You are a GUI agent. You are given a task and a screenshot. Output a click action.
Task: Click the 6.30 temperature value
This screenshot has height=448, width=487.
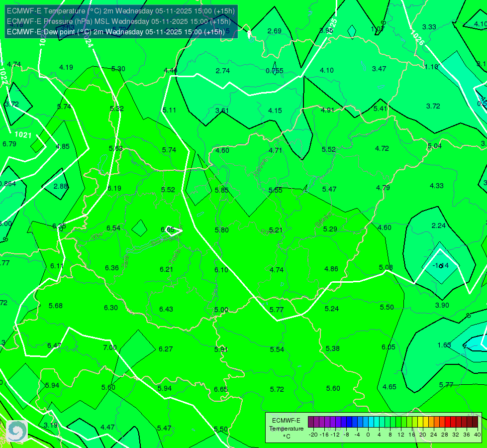click(x=111, y=308)
